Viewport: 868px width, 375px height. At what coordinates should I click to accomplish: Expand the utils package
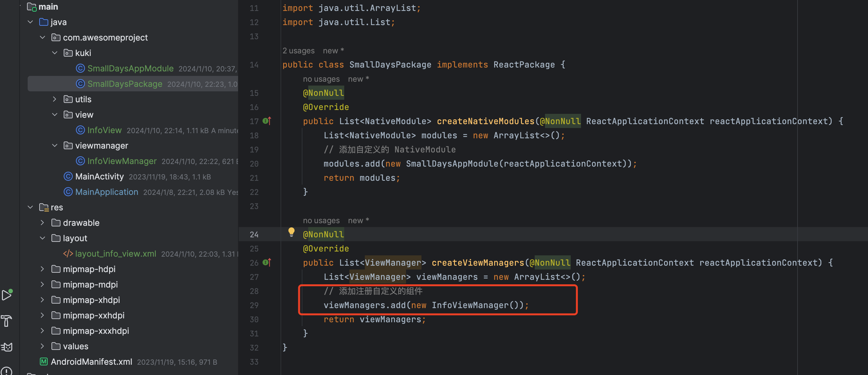coord(55,99)
